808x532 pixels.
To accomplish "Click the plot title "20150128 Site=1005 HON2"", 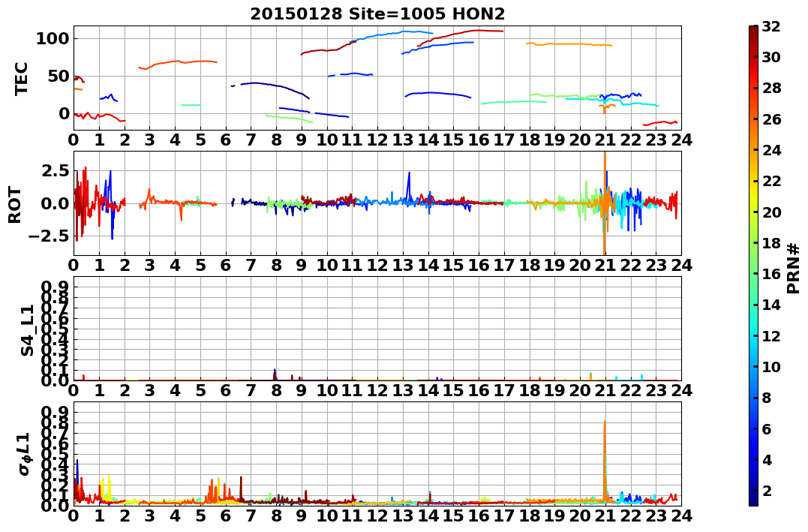I will click(377, 14).
